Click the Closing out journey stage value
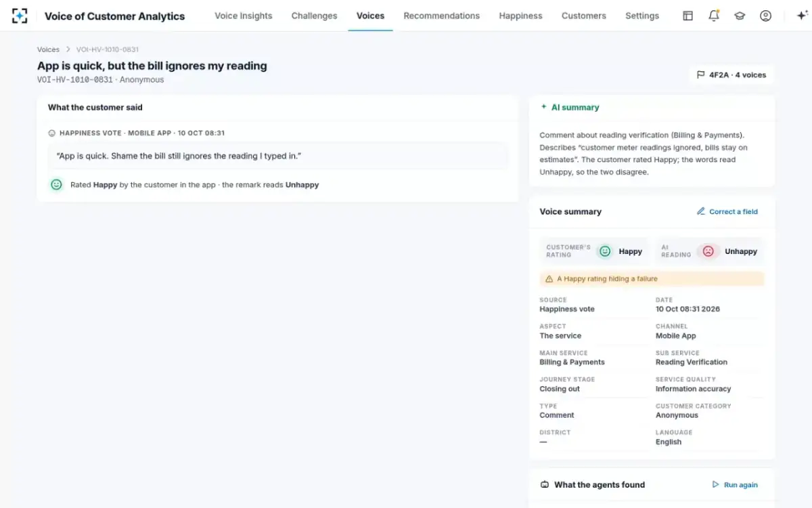This screenshot has width=812, height=508. (x=560, y=389)
